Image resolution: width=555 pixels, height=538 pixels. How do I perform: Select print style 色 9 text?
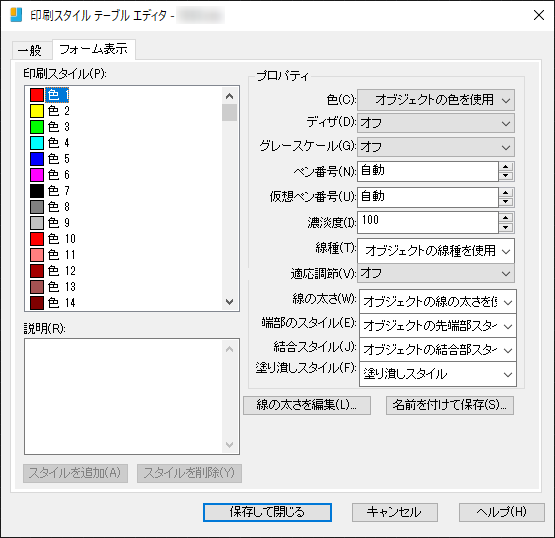click(59, 223)
